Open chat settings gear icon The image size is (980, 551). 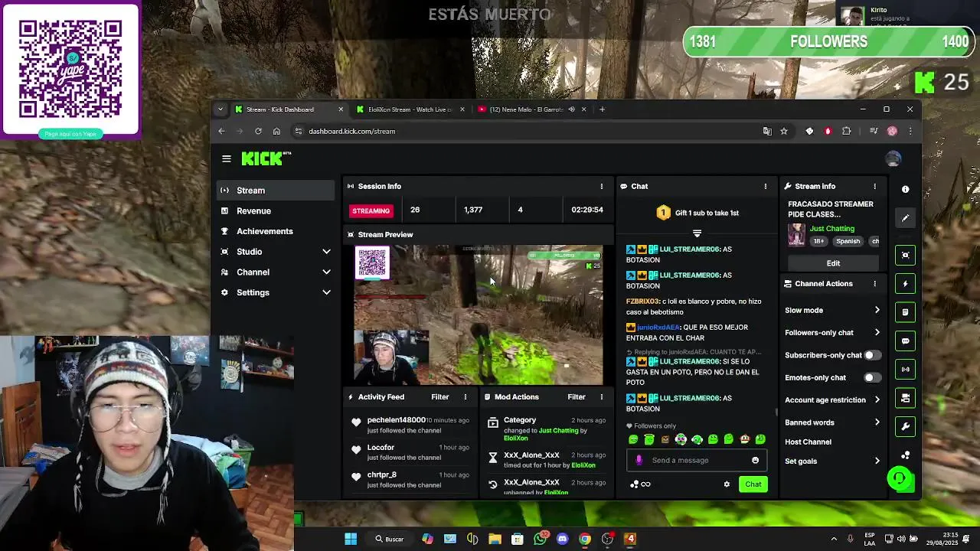pyautogui.click(x=727, y=484)
